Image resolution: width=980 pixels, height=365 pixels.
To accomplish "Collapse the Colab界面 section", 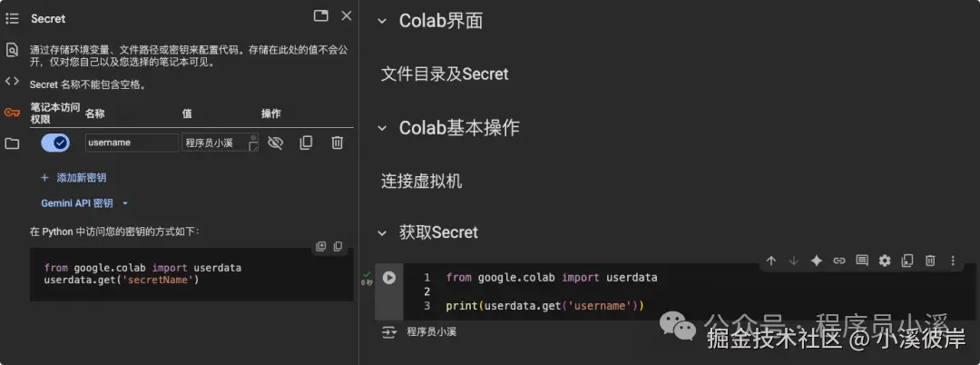I will coord(382,21).
